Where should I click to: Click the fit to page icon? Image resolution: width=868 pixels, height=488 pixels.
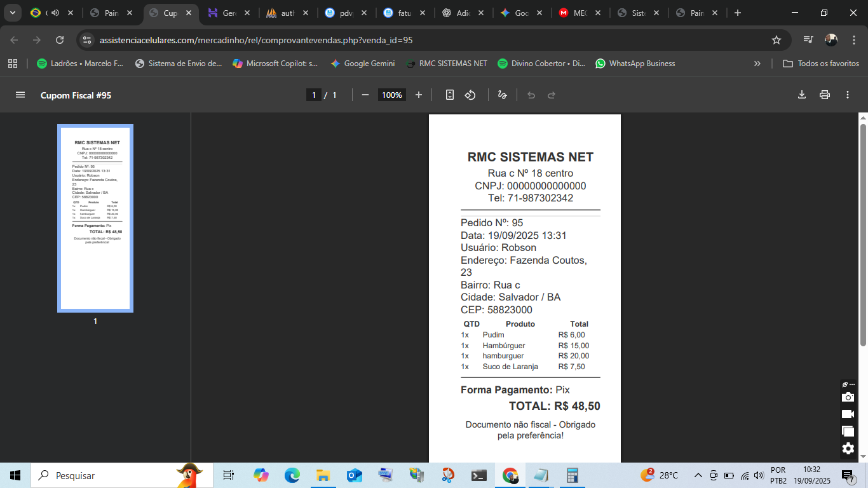pyautogui.click(x=450, y=95)
